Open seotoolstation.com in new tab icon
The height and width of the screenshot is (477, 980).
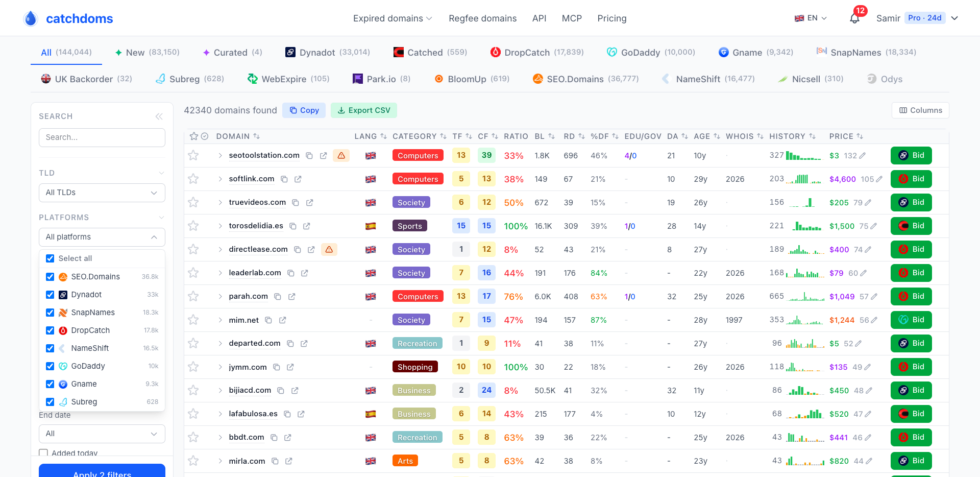[323, 156]
